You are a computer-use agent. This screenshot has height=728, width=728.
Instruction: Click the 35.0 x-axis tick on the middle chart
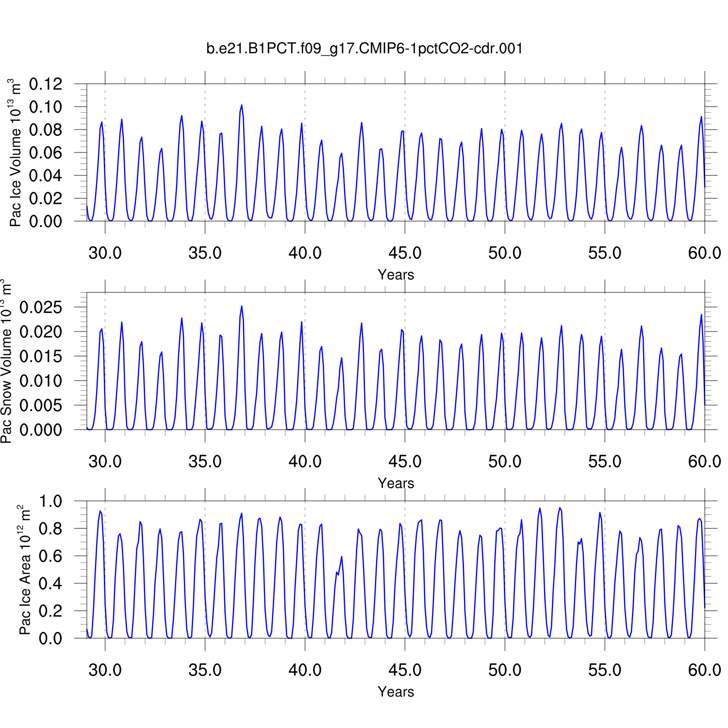205,462
